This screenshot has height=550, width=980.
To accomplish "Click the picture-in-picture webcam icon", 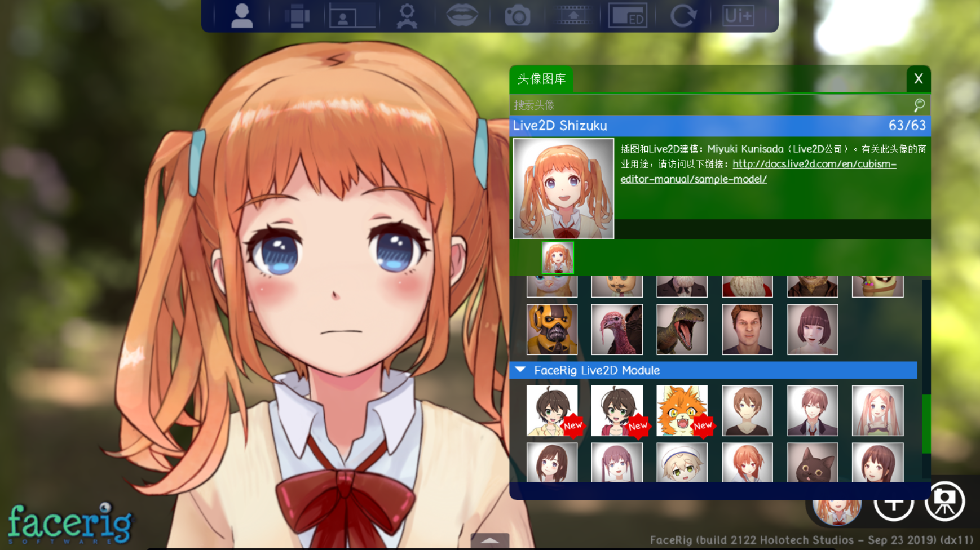I will point(352,16).
